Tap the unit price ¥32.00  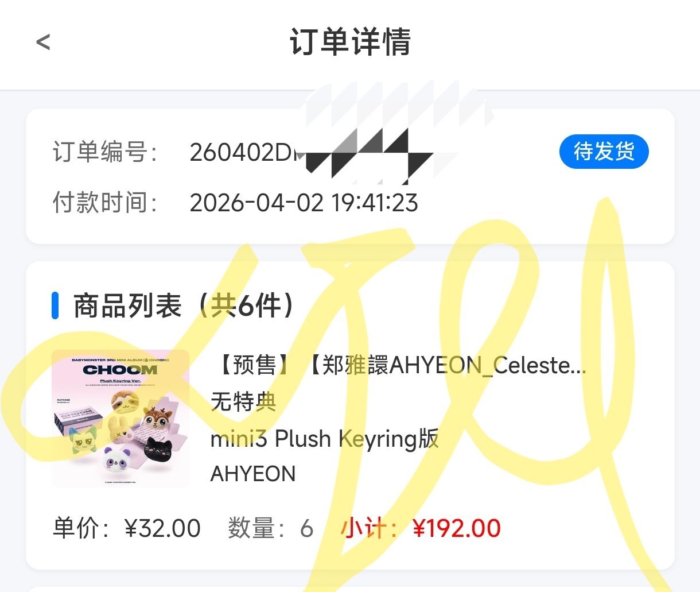[x=162, y=528]
